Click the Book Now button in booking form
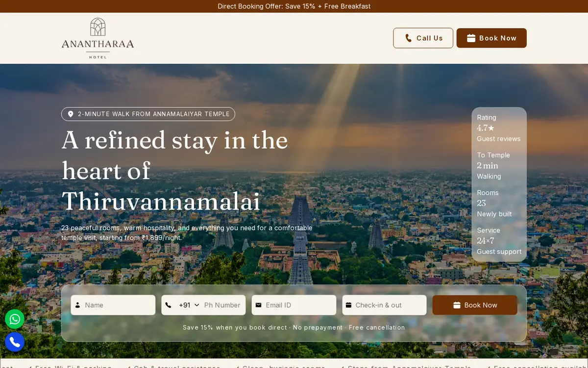 [x=475, y=305]
